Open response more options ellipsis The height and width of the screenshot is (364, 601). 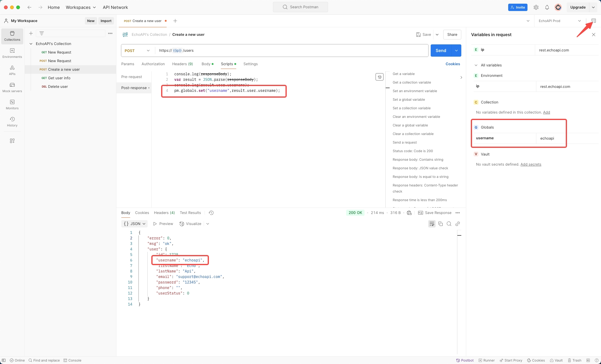click(458, 213)
